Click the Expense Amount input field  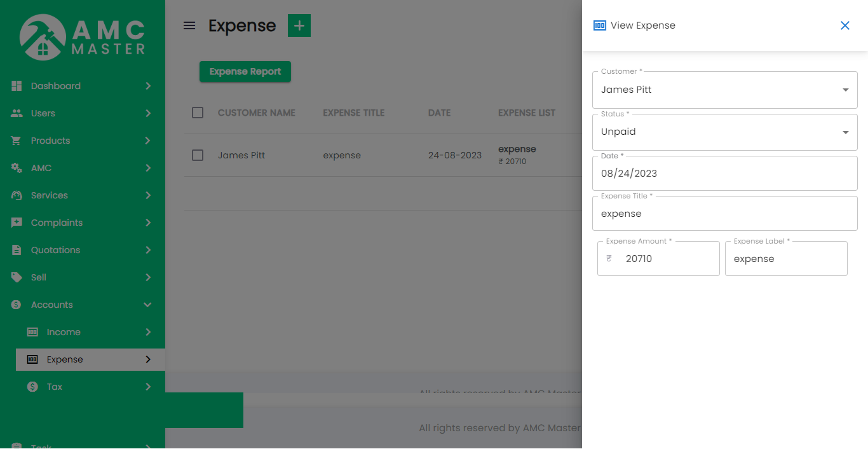click(x=667, y=259)
